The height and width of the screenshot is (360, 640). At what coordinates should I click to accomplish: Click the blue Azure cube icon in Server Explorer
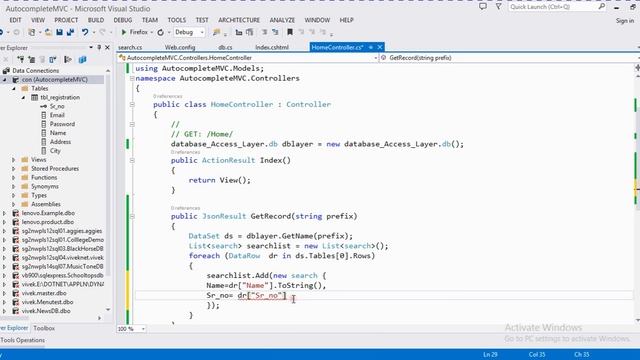click(82, 60)
